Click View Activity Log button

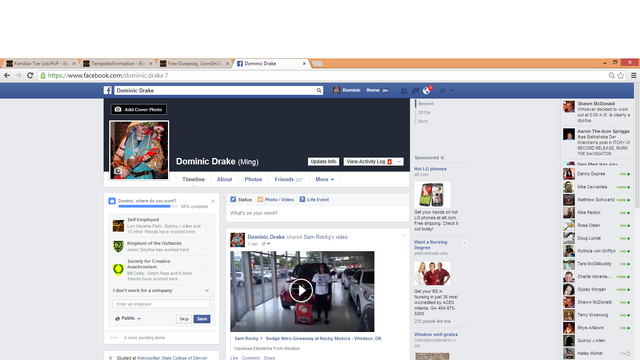click(369, 162)
